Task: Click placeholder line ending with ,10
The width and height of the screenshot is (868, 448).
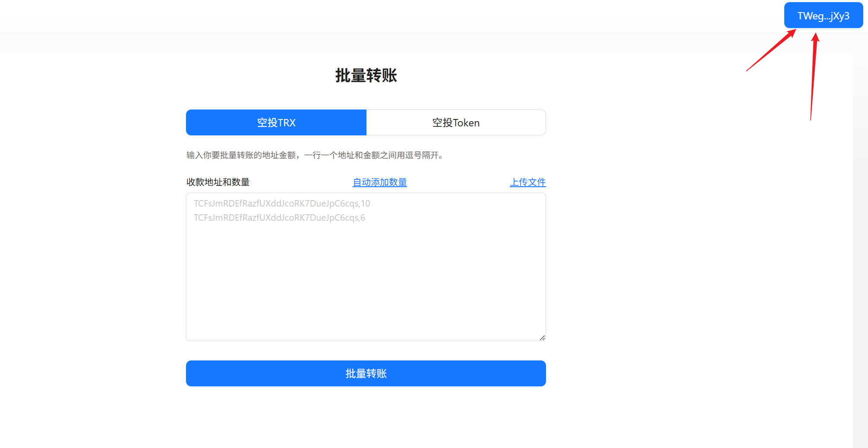Action: click(x=282, y=204)
